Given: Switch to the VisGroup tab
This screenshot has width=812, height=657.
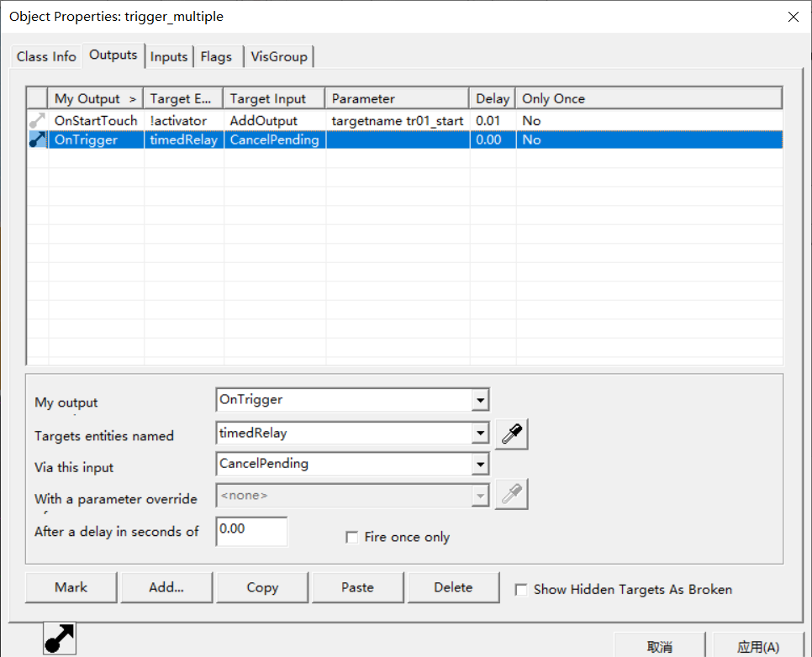Looking at the screenshot, I should 279,56.
